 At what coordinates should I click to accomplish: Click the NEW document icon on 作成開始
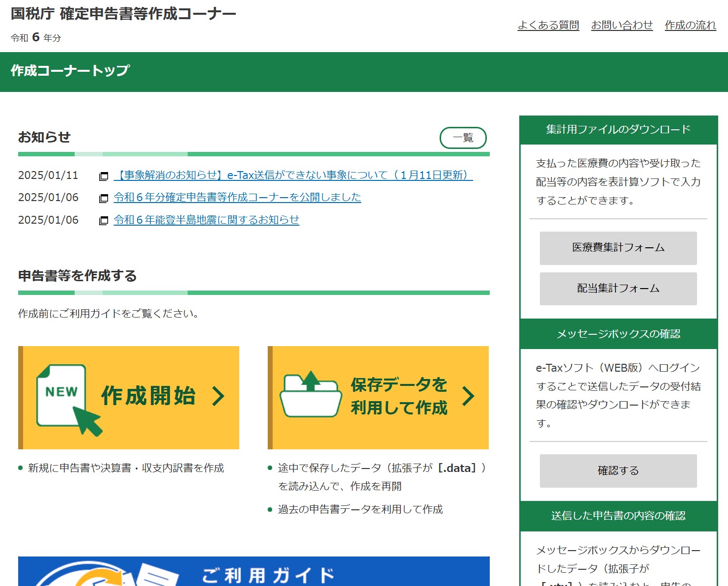tap(69, 400)
